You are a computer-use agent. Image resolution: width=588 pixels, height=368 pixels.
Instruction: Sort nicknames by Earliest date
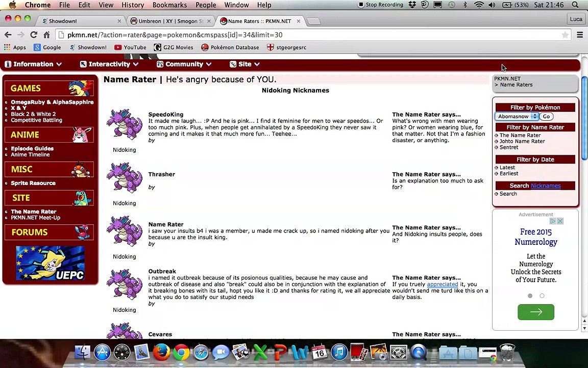point(509,173)
